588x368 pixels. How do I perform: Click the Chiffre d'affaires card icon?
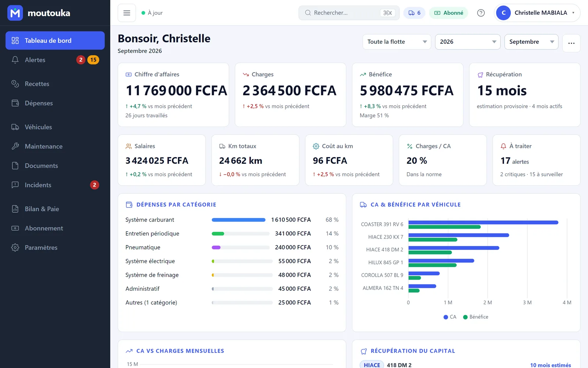[129, 74]
